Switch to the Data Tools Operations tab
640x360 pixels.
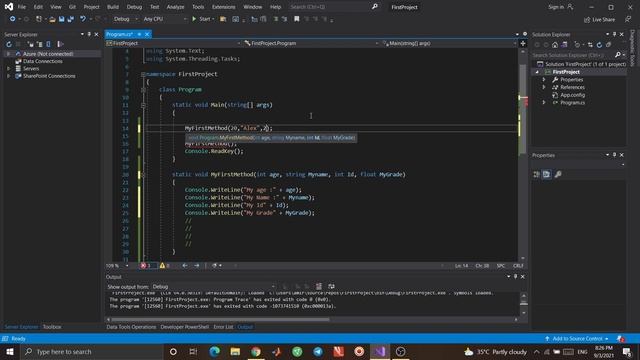[x=131, y=327]
